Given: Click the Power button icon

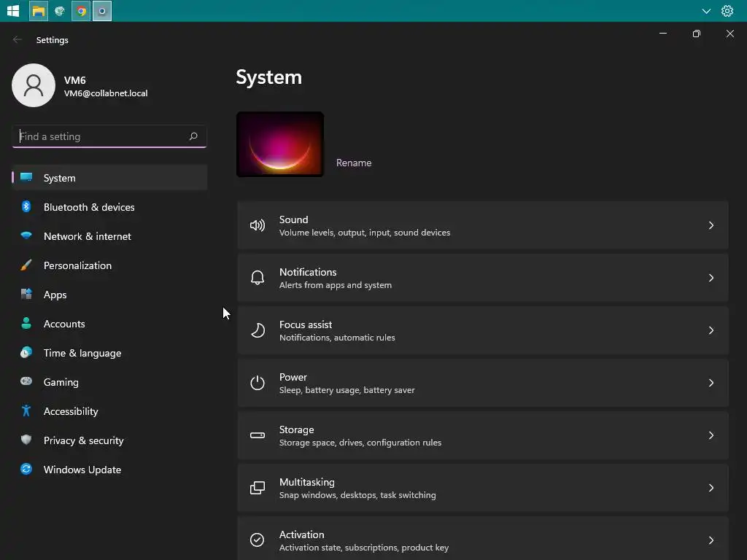Looking at the screenshot, I should pyautogui.click(x=258, y=383).
